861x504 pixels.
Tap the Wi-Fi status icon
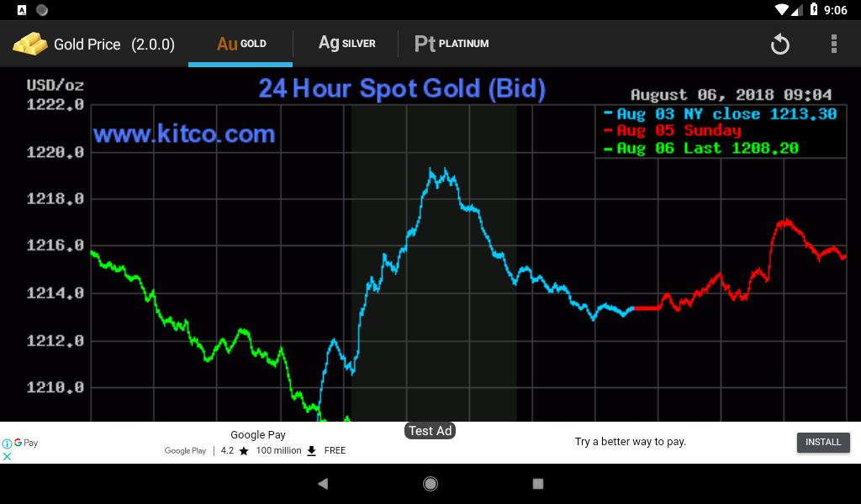(x=782, y=10)
